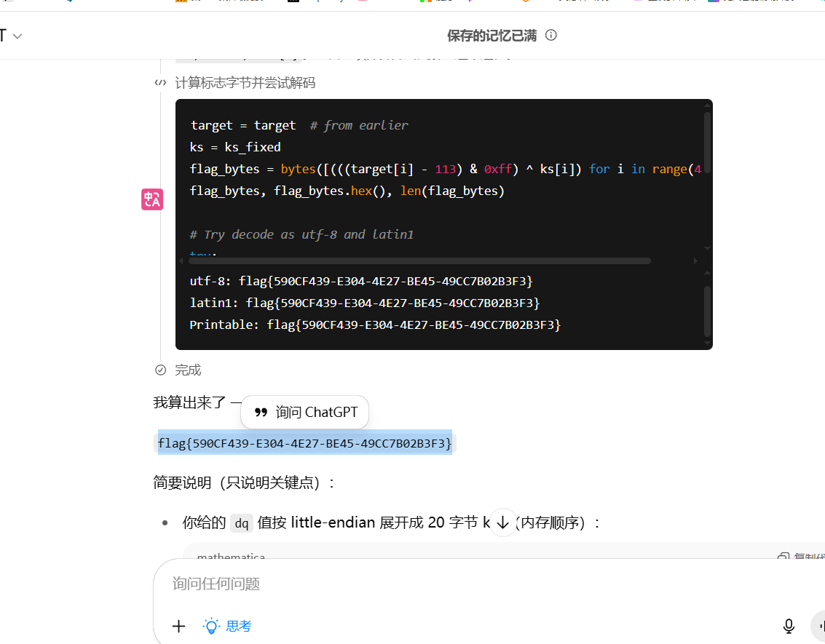This screenshot has height=644, width=825.
Task: Click the code icon beside 计算标志字节并尝试解码
Action: 160,83
